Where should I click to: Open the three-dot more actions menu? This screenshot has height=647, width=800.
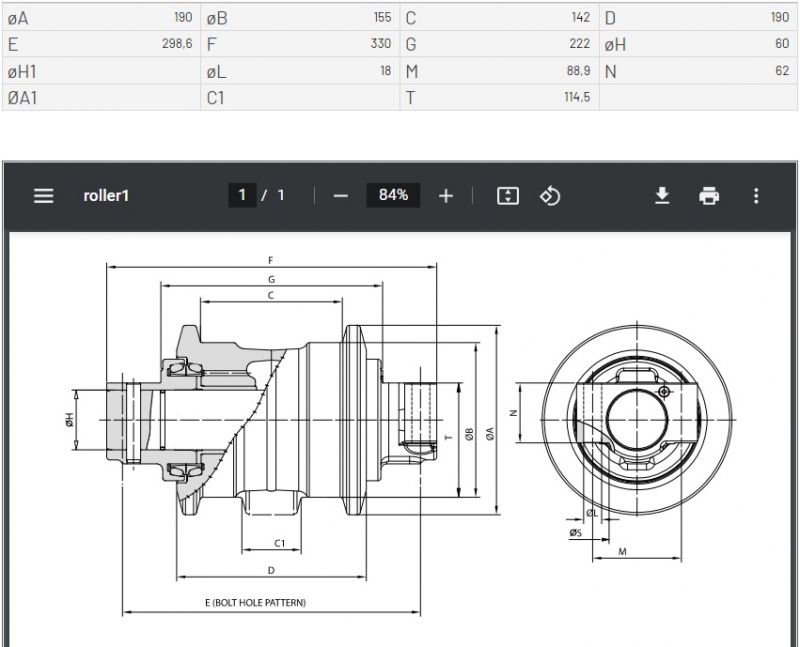[x=756, y=196]
